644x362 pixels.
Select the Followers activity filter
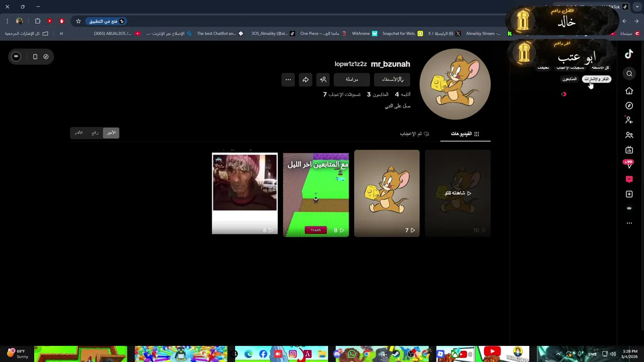pyautogui.click(x=570, y=79)
